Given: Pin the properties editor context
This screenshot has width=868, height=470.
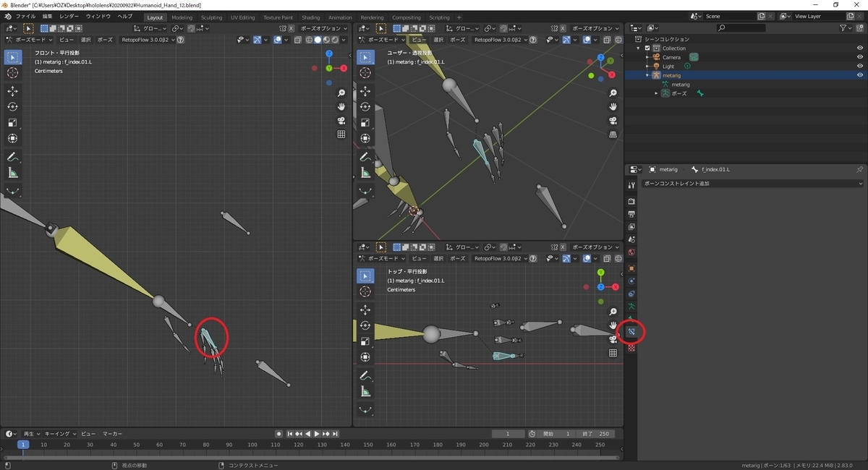Looking at the screenshot, I should pos(859,169).
